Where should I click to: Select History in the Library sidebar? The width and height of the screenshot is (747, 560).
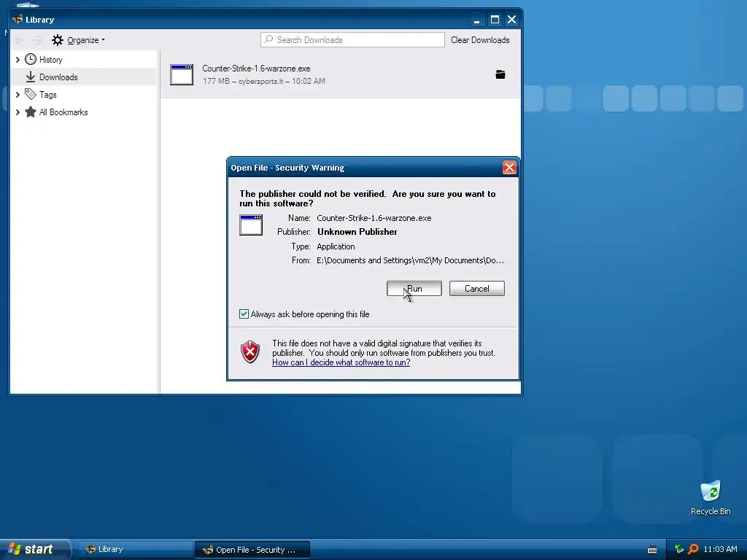51,60
